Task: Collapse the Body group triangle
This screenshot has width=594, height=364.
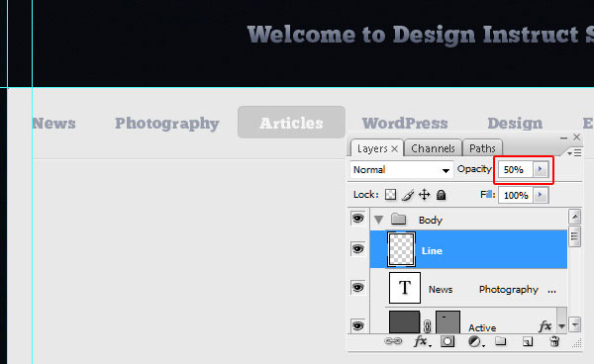Action: pos(378,220)
